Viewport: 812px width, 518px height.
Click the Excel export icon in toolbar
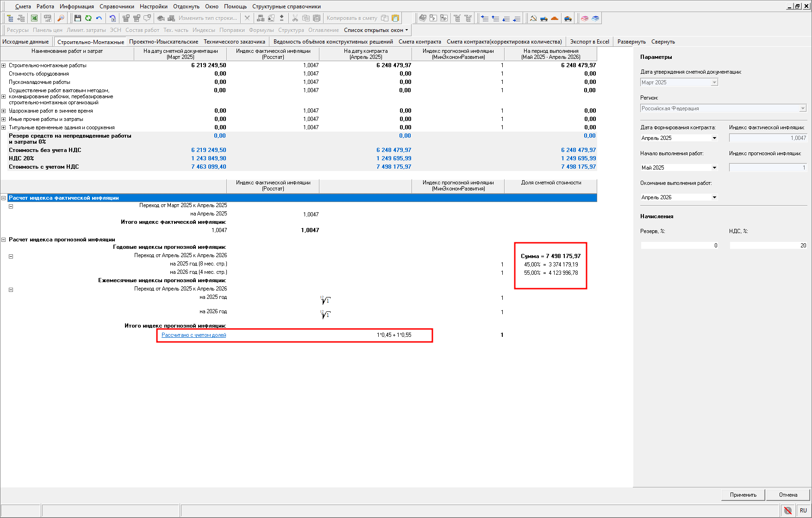point(34,18)
